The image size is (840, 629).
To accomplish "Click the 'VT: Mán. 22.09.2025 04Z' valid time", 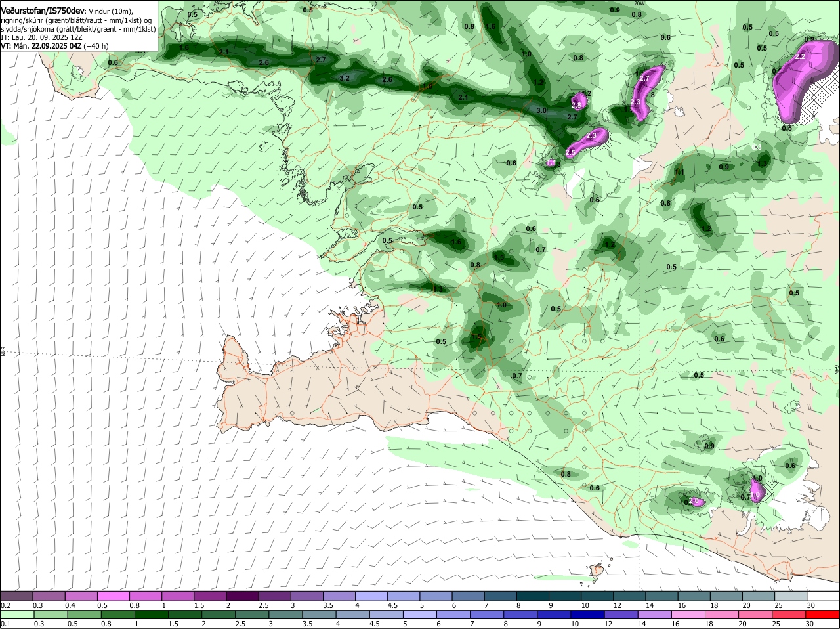I will (41, 46).
